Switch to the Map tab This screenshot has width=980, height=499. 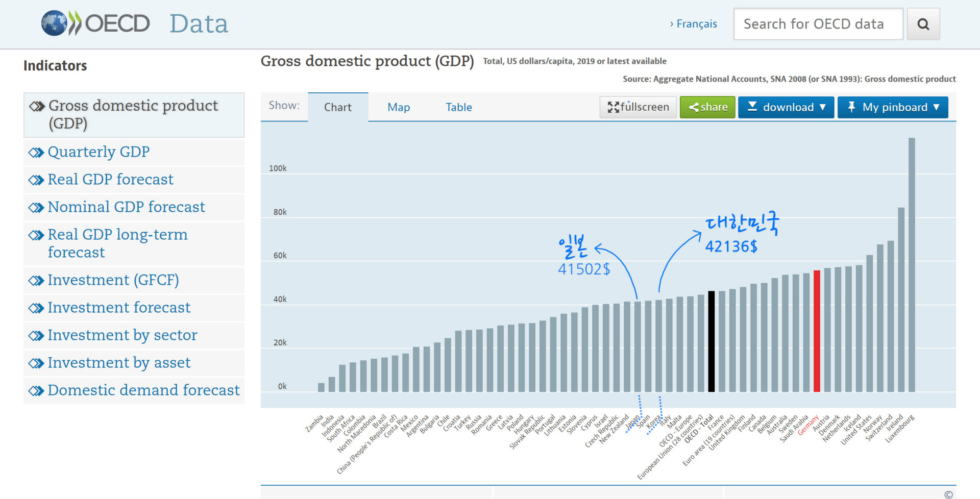(x=399, y=107)
